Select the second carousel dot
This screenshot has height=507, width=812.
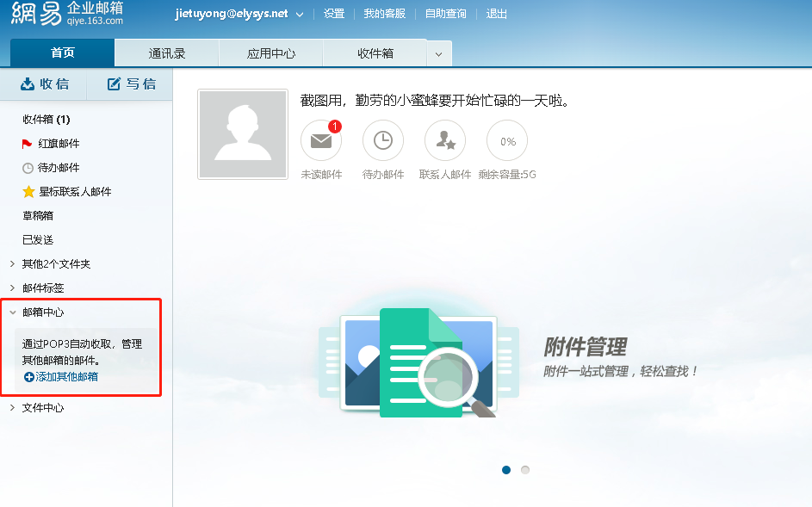pyautogui.click(x=525, y=470)
